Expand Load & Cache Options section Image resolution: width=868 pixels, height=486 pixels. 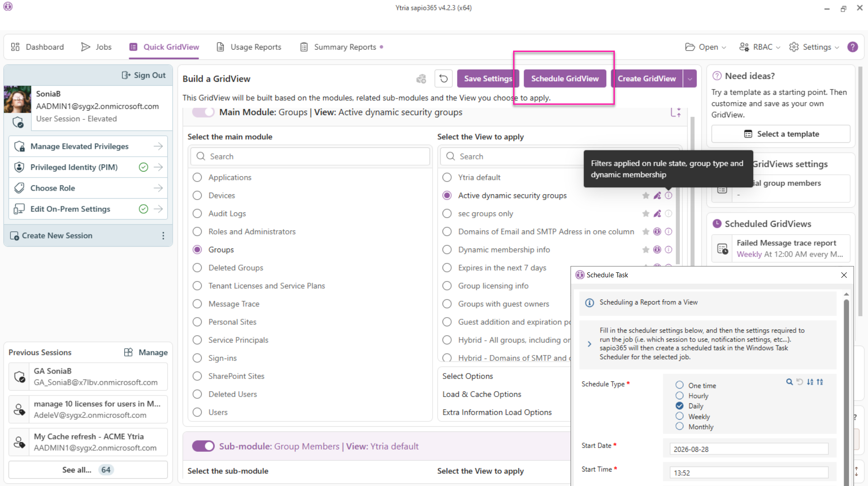tap(481, 394)
